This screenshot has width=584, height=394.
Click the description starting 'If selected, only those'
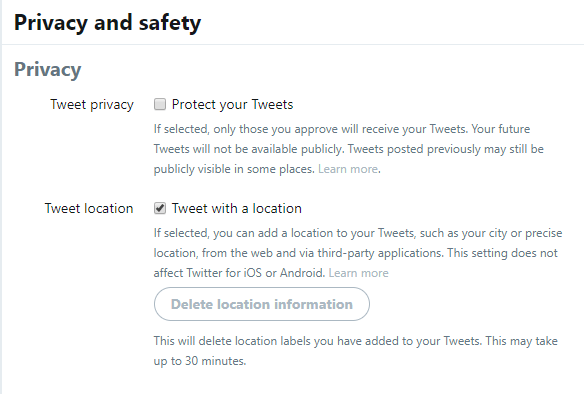click(x=349, y=149)
